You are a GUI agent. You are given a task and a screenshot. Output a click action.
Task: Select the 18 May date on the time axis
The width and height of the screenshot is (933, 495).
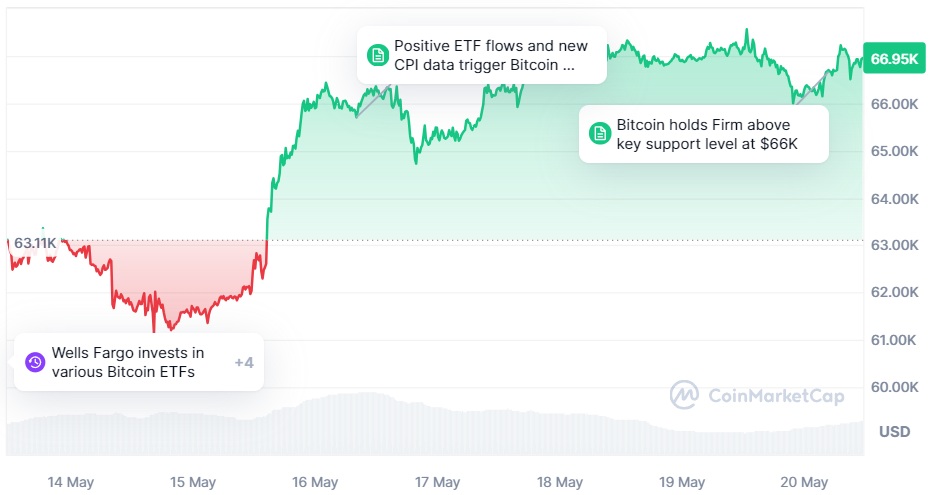point(560,482)
